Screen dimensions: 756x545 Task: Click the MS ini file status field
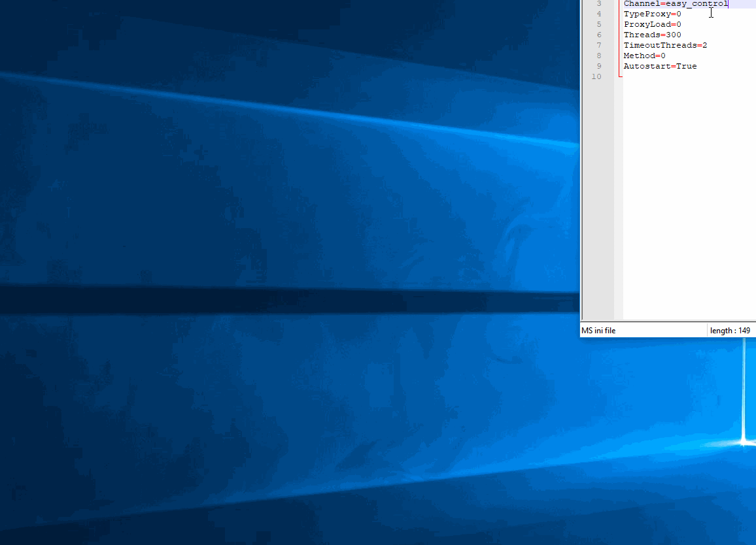pos(599,331)
